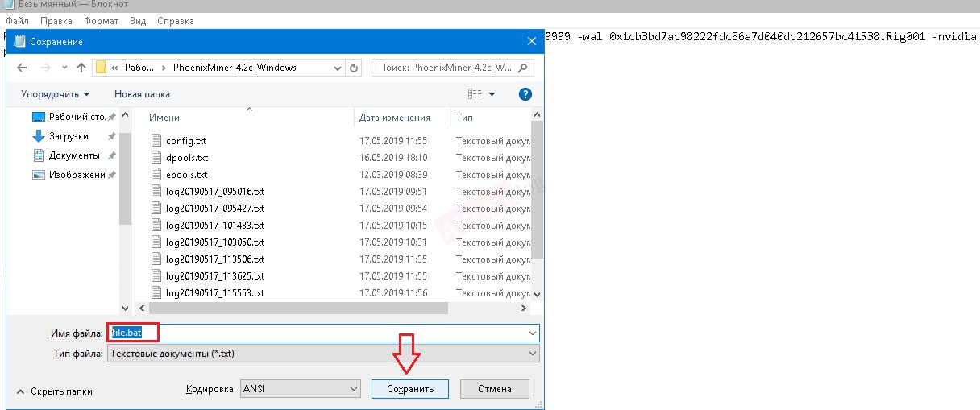Open Notepad Справка menu

coord(176,20)
